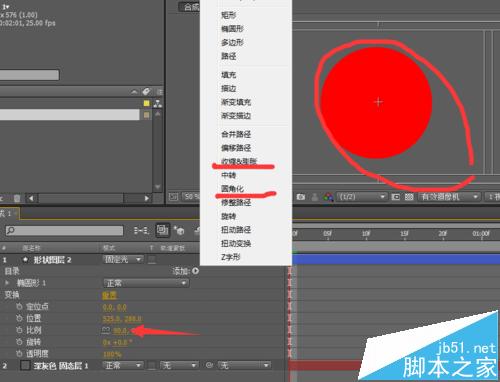This screenshot has width=500, height=382.
Task: Select 偏移路径 in the menu
Action: [x=236, y=148]
